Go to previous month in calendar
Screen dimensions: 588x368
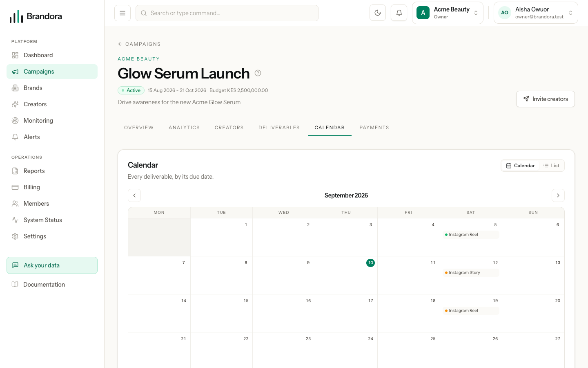(134, 195)
